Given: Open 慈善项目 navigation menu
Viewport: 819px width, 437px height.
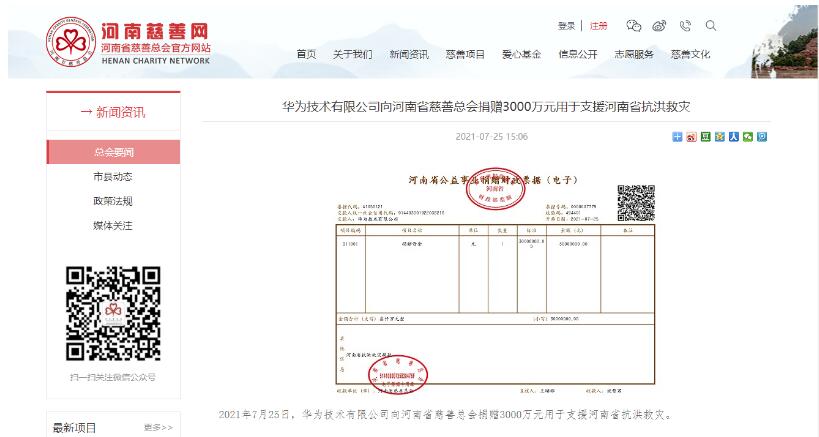Looking at the screenshot, I should (465, 54).
